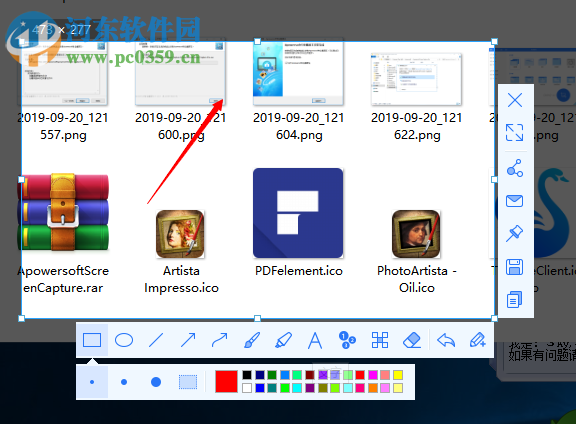The width and height of the screenshot is (576, 424).
Task: Click the large current color box
Action: (x=226, y=381)
